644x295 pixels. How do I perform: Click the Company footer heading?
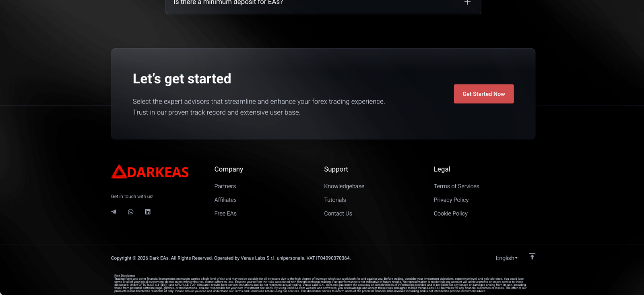tap(229, 169)
